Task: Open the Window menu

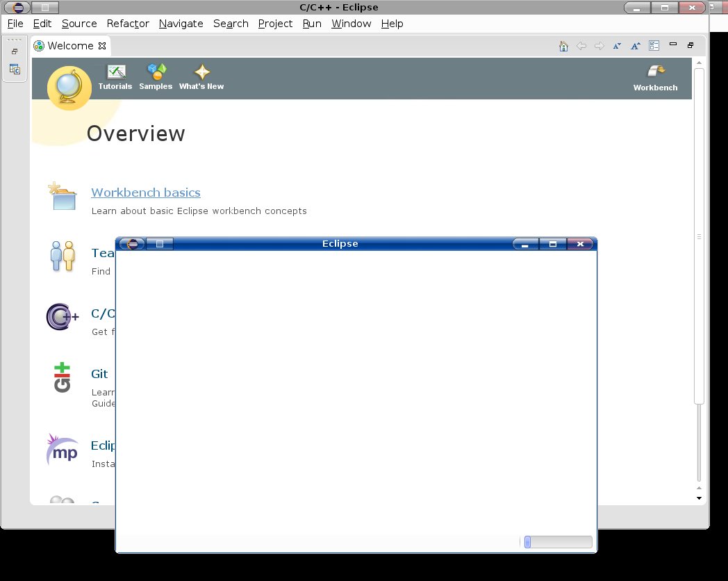Action: click(351, 24)
